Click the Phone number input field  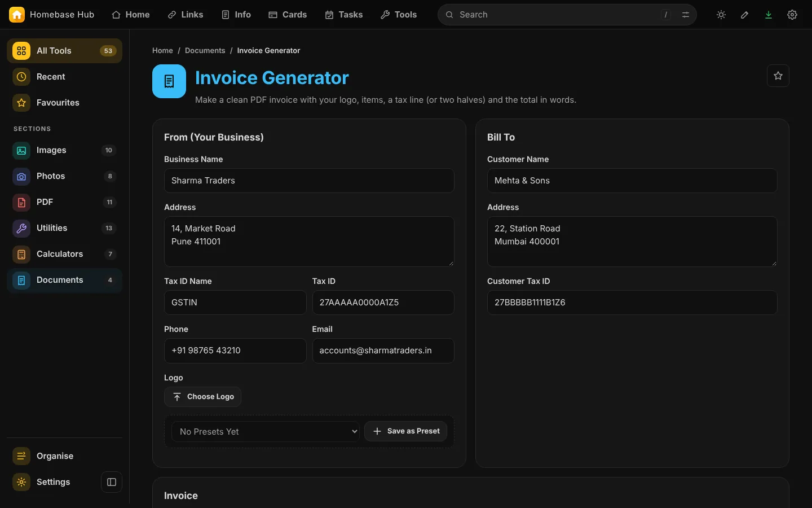(x=235, y=351)
